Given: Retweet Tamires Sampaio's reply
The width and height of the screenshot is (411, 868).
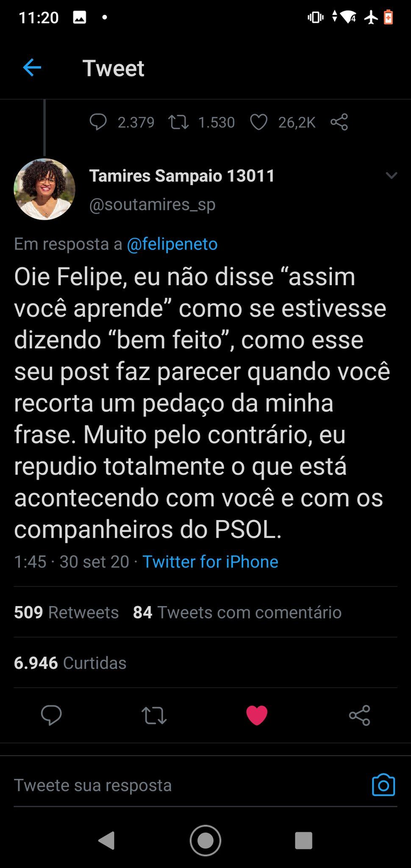Looking at the screenshot, I should click(154, 715).
